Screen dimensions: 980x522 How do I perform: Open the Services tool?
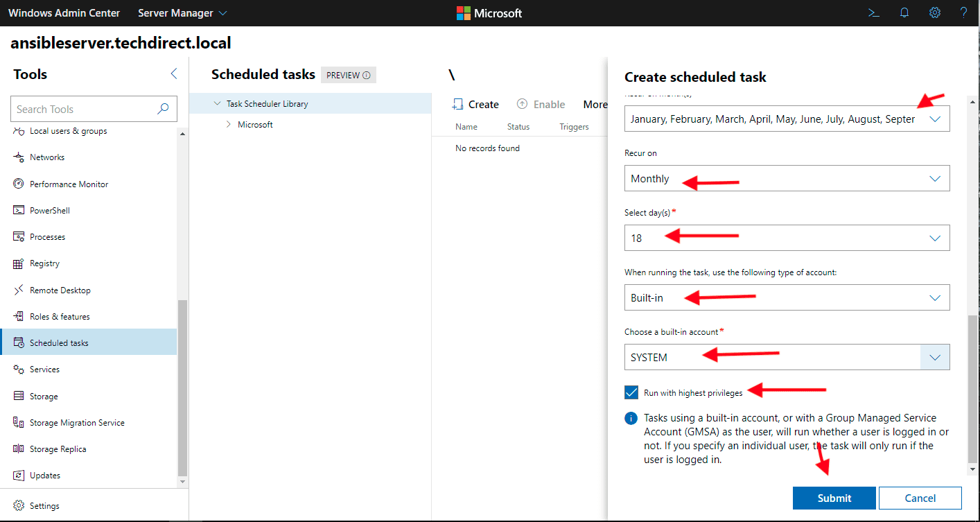44,369
